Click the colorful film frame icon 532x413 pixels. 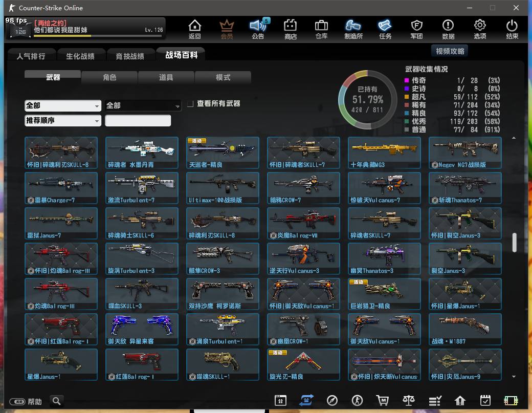tap(511, 401)
